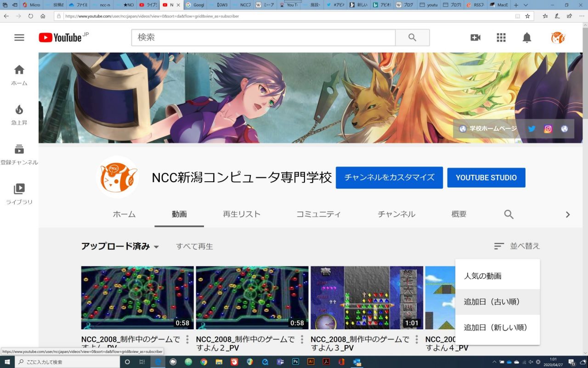
Task: Select 追加日（新しい順） sort option
Action: (x=496, y=328)
